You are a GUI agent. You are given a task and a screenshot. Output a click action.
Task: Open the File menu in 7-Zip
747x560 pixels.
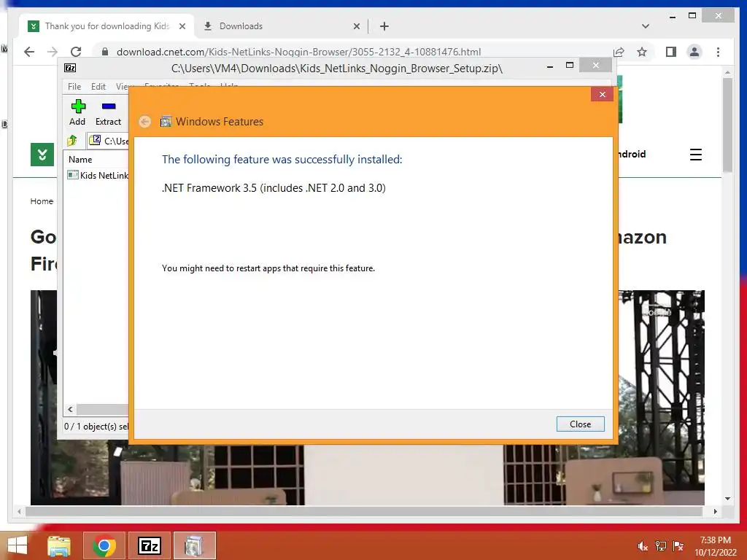pos(74,87)
